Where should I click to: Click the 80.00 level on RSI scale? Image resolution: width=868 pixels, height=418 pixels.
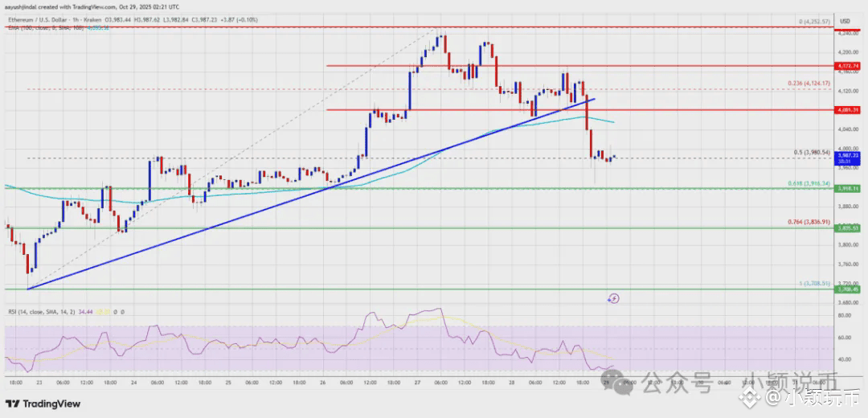(844, 316)
